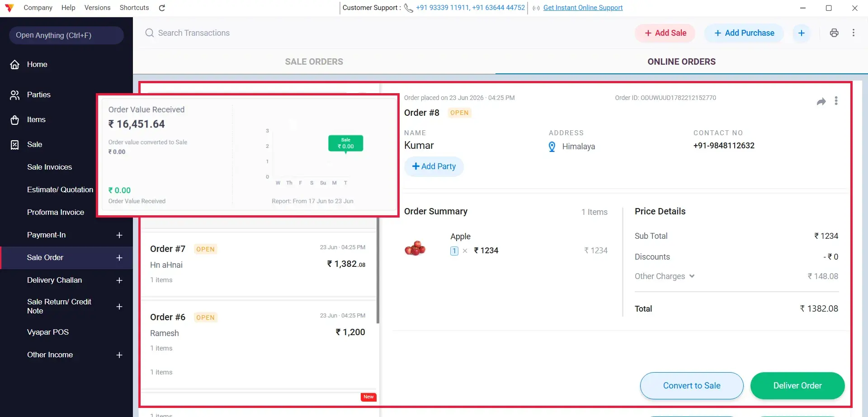
Task: Open the Company menu
Action: click(x=38, y=8)
